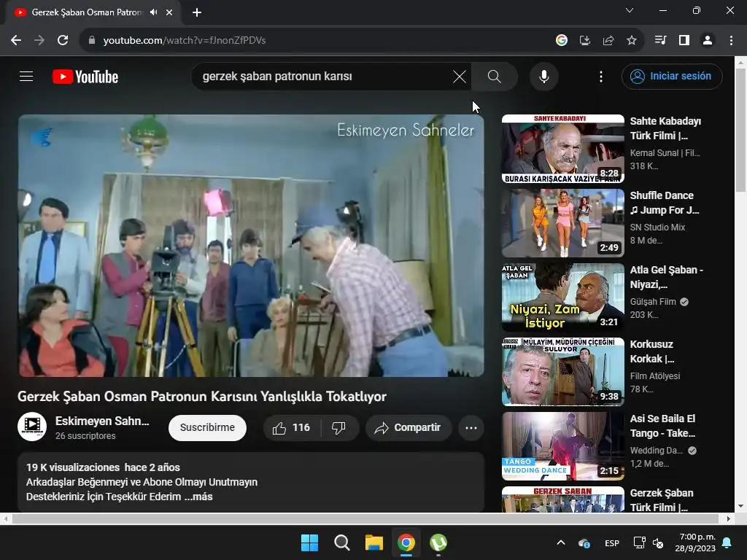
Task: Open Windows Start menu
Action: (309, 542)
